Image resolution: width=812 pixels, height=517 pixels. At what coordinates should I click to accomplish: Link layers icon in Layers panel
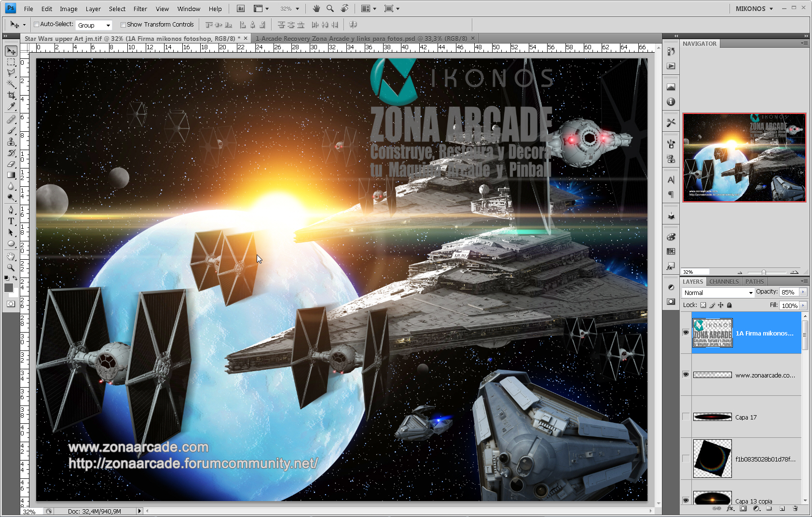(717, 508)
